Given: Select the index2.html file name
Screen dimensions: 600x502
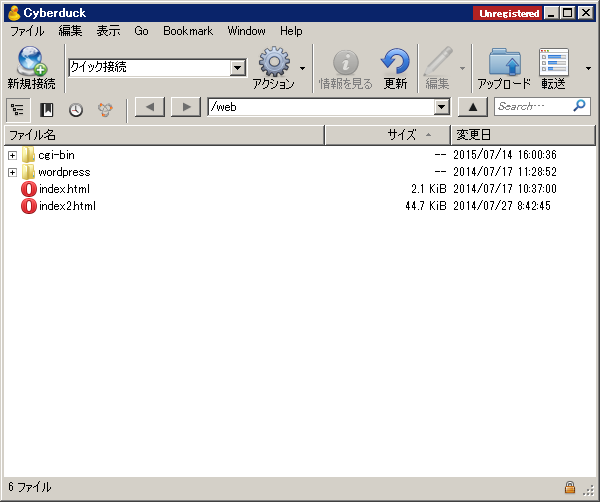Looking at the screenshot, I should click(x=67, y=206).
